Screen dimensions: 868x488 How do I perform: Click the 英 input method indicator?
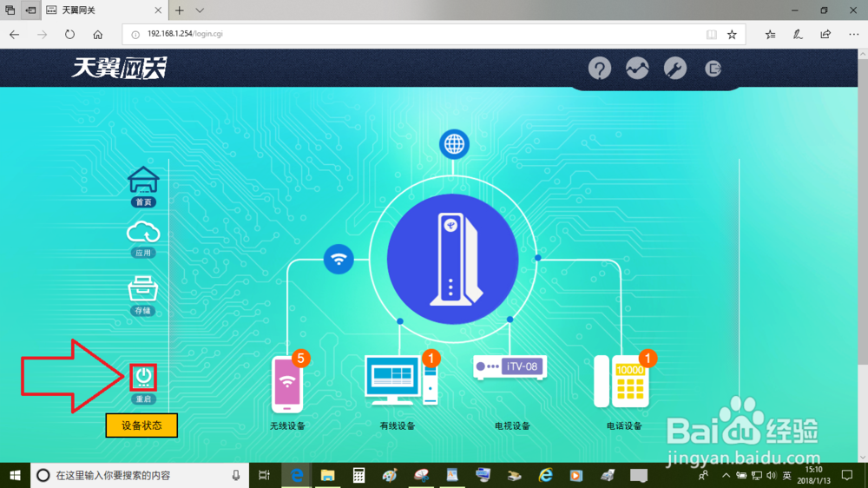[x=786, y=475]
